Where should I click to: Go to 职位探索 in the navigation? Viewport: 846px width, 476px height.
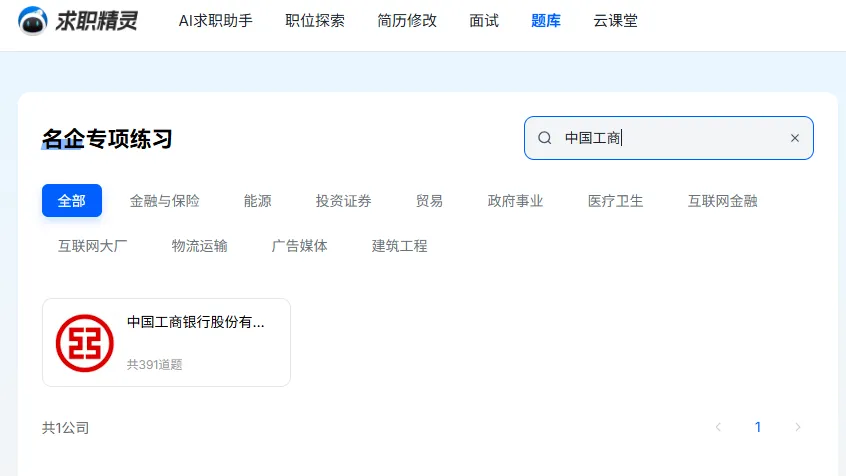click(315, 21)
